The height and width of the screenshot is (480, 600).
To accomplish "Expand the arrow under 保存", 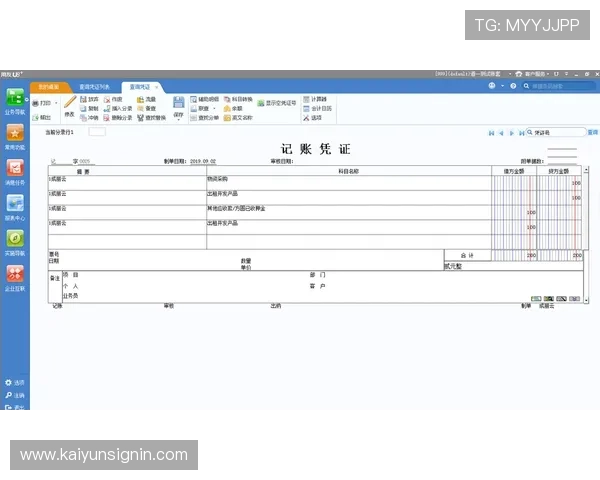I will pyautogui.click(x=179, y=120).
